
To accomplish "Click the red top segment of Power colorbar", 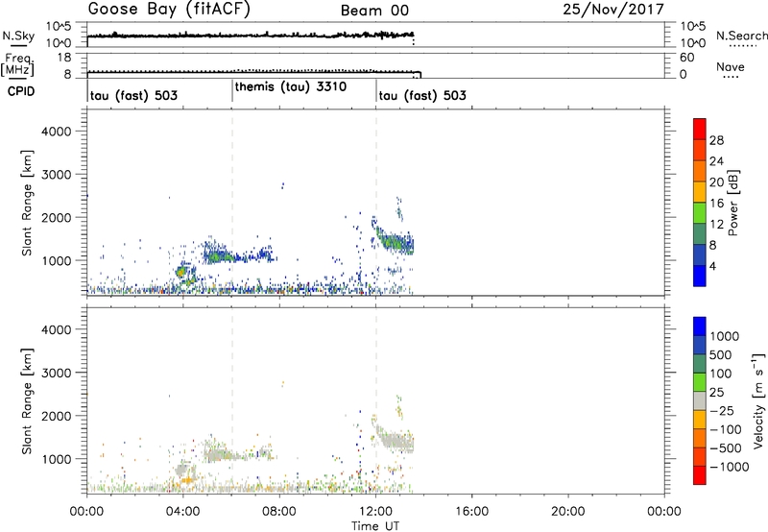I will [x=700, y=129].
